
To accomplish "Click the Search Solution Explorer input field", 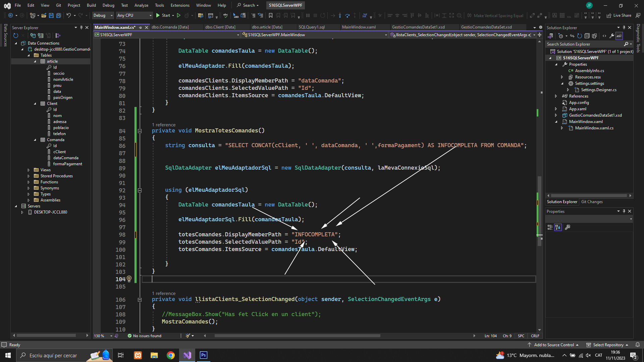I will coord(584,44).
